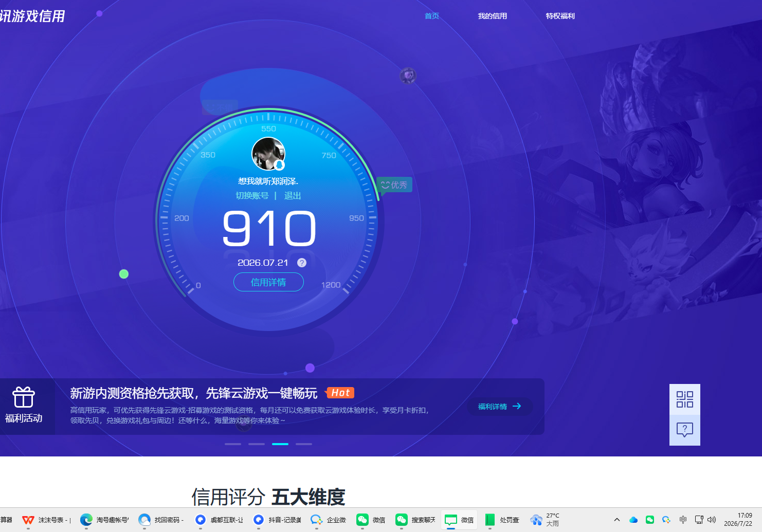The height and width of the screenshot is (532, 762).
Task: Open the feedback question bubble icon
Action: click(x=685, y=430)
